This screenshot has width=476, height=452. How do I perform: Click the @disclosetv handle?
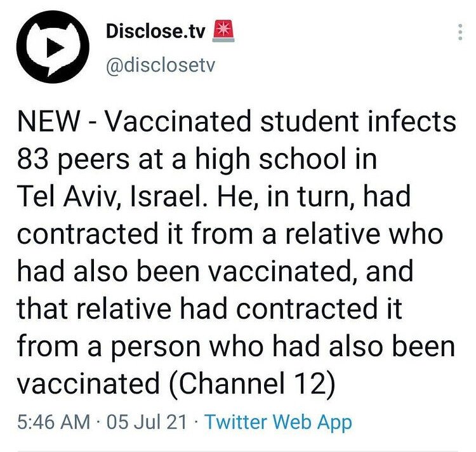click(x=159, y=66)
